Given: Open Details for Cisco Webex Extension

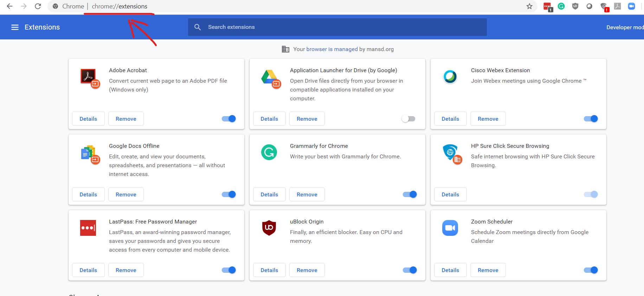Looking at the screenshot, I should 450,119.
